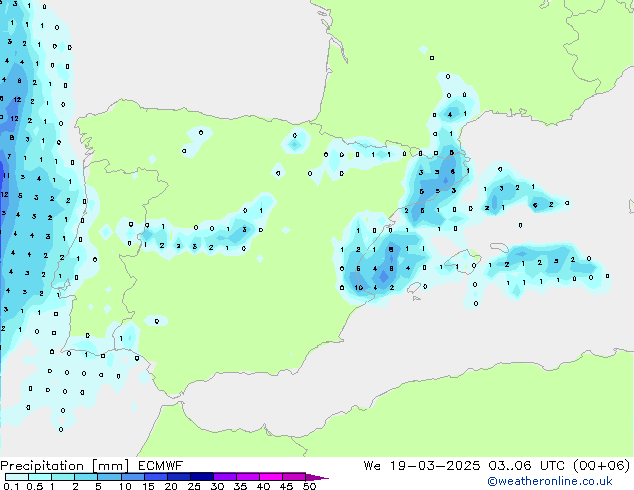
Task: Click the '11' rainfall value over the Atlantic
Action: [x=6, y=175]
